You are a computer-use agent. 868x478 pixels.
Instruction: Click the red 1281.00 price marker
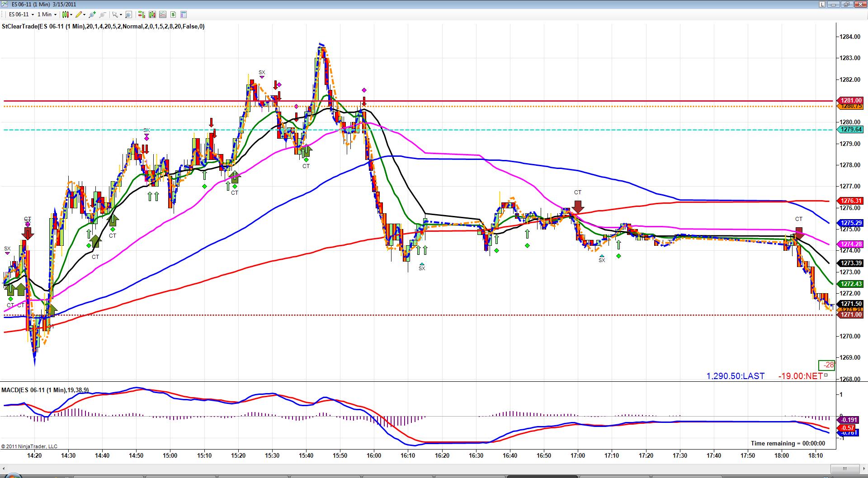click(x=850, y=101)
